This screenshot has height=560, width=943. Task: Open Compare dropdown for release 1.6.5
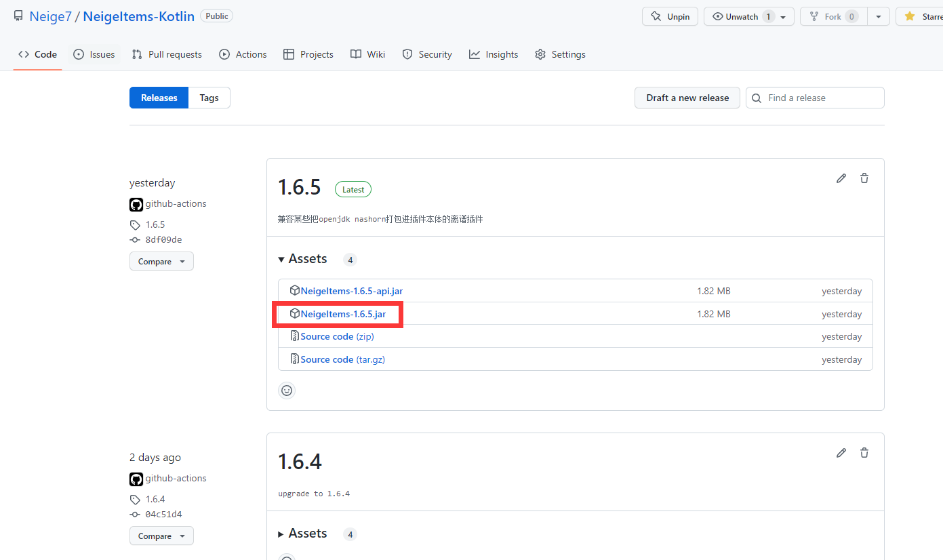tap(161, 262)
